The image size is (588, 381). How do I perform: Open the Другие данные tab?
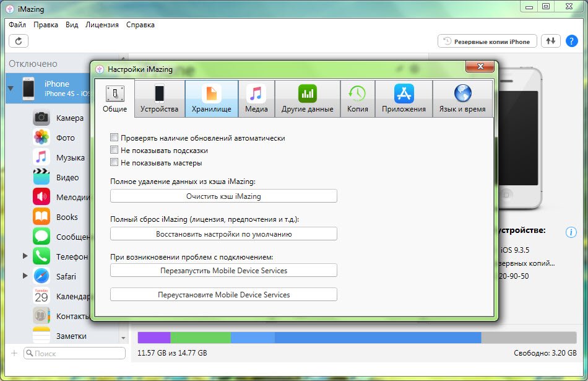[308, 99]
